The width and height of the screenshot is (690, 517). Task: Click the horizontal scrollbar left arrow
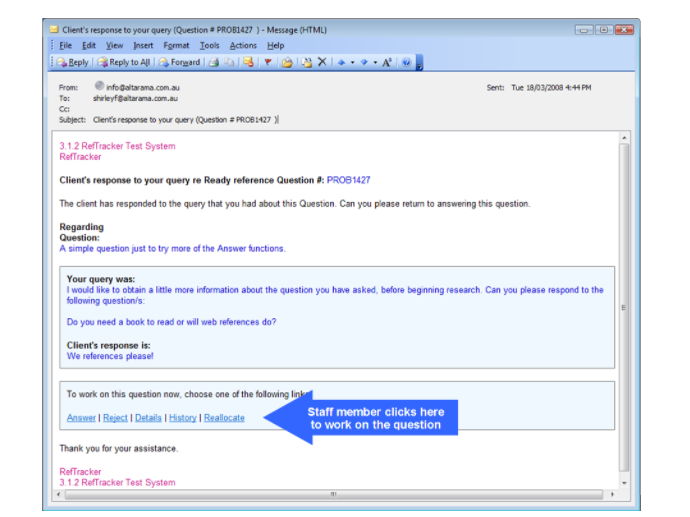coord(59,495)
